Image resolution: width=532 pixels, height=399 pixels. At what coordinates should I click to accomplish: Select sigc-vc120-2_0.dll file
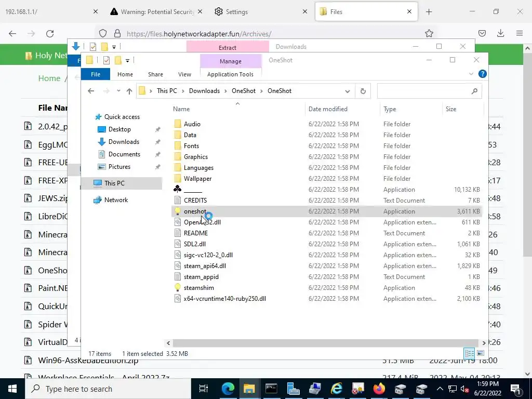click(208, 255)
